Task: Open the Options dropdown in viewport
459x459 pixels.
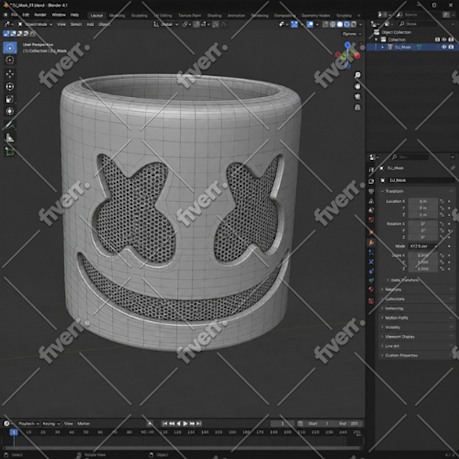Action: [352, 34]
